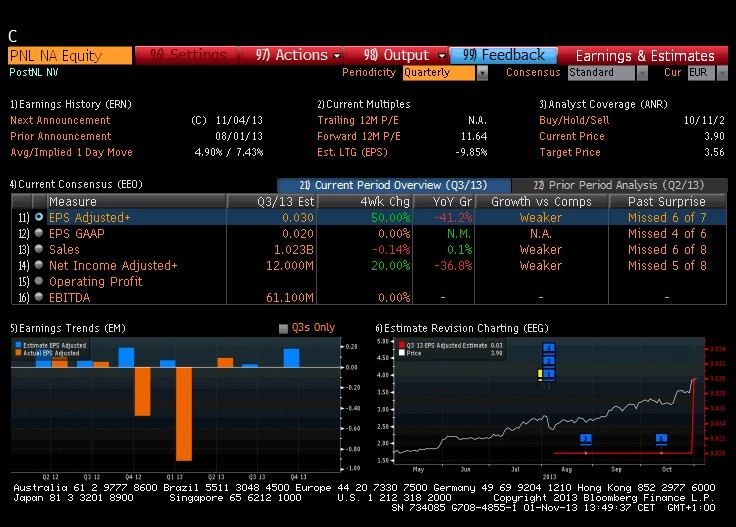Click the Prior Announcement date 08/01/13

(239, 136)
